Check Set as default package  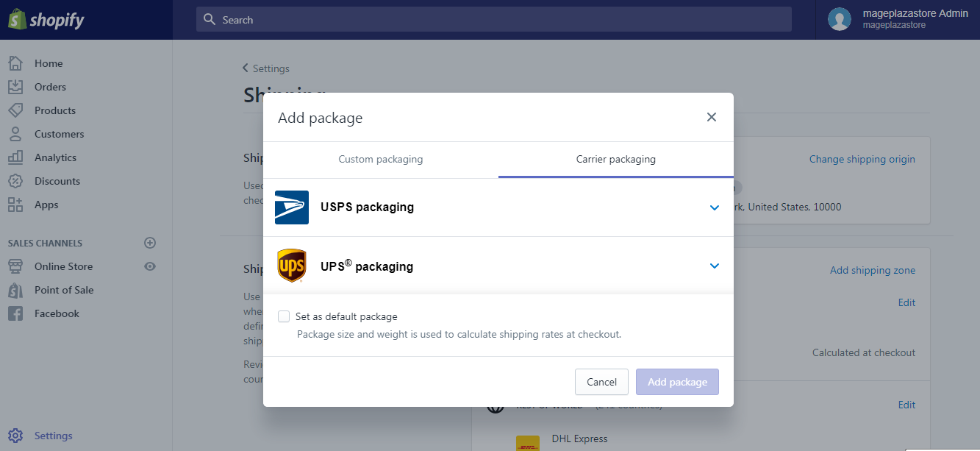coord(284,316)
